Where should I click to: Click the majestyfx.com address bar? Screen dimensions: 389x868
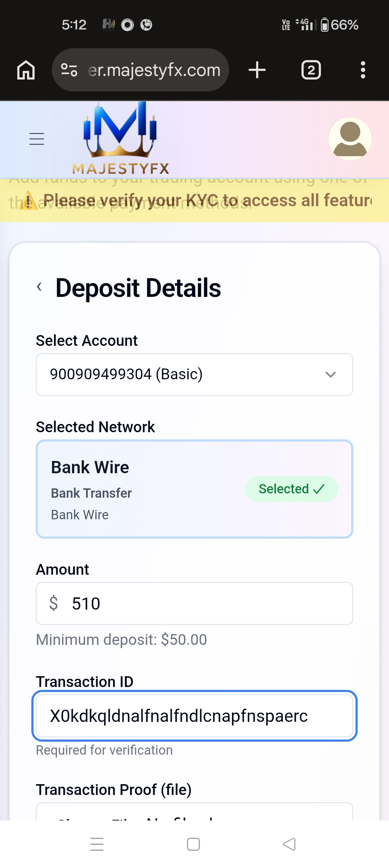click(155, 70)
